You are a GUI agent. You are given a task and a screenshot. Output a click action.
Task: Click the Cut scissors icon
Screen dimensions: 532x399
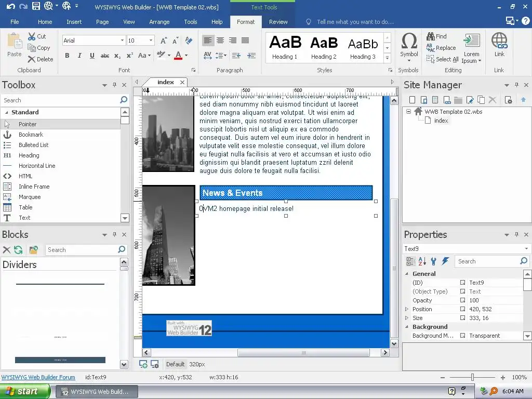pyautogui.click(x=32, y=36)
